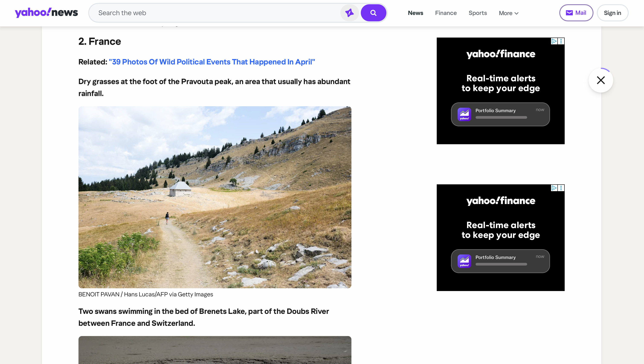The width and height of the screenshot is (644, 364).
Task: Open the "39 Photos Of Wild Political Events" link
Action: [212, 62]
